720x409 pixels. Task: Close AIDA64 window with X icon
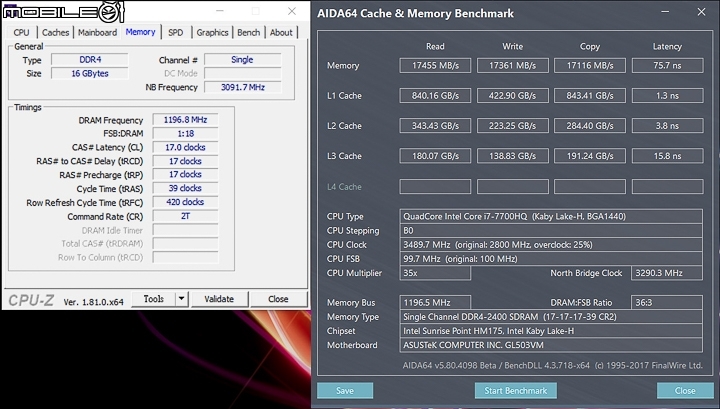(x=701, y=12)
